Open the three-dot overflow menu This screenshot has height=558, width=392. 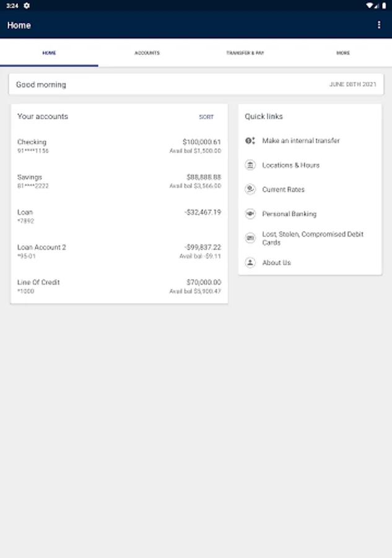pos(379,25)
